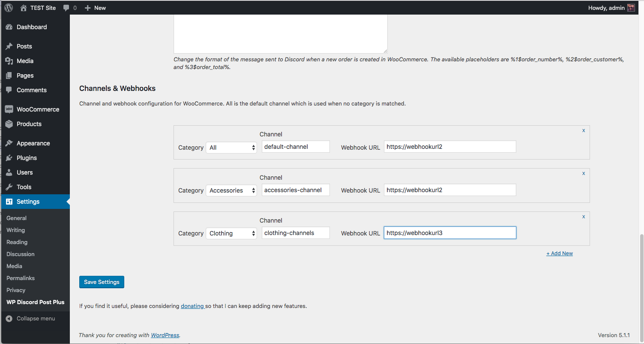644x344 pixels.
Task: Open WooCommerce from the sidebar icon
Action: tap(9, 109)
